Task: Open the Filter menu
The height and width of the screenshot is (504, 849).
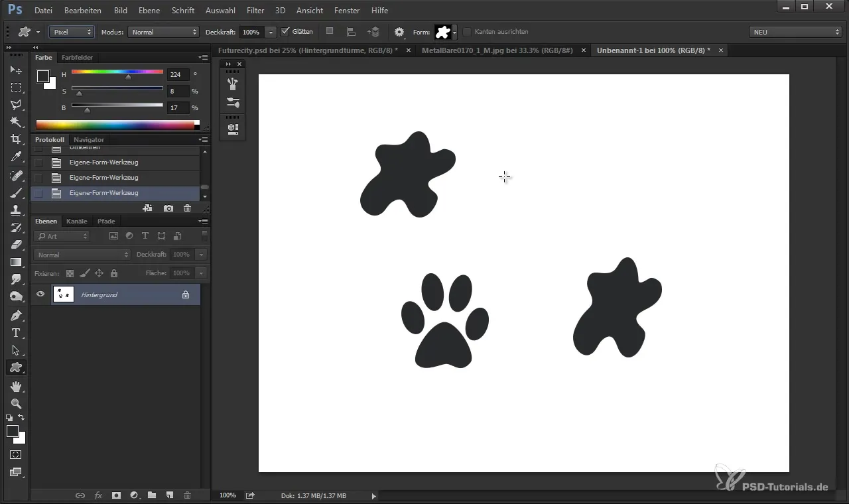Action: click(255, 11)
